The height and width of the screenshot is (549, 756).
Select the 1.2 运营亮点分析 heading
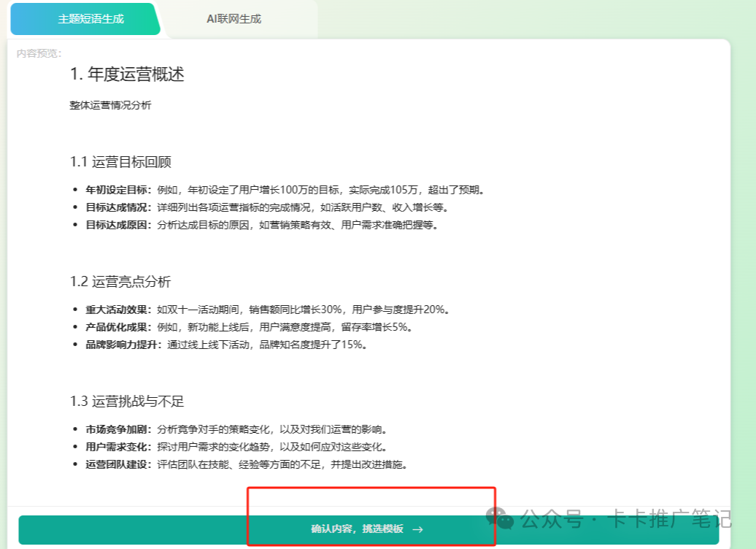(x=120, y=282)
